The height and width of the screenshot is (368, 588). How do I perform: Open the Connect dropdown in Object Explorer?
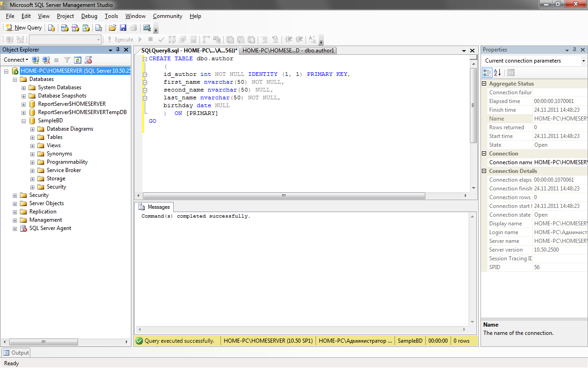click(x=16, y=60)
